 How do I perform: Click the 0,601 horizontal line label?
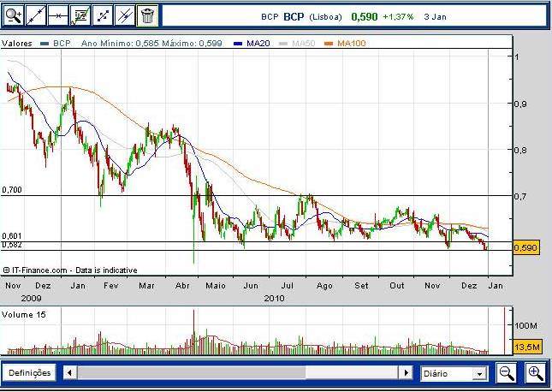(12, 236)
